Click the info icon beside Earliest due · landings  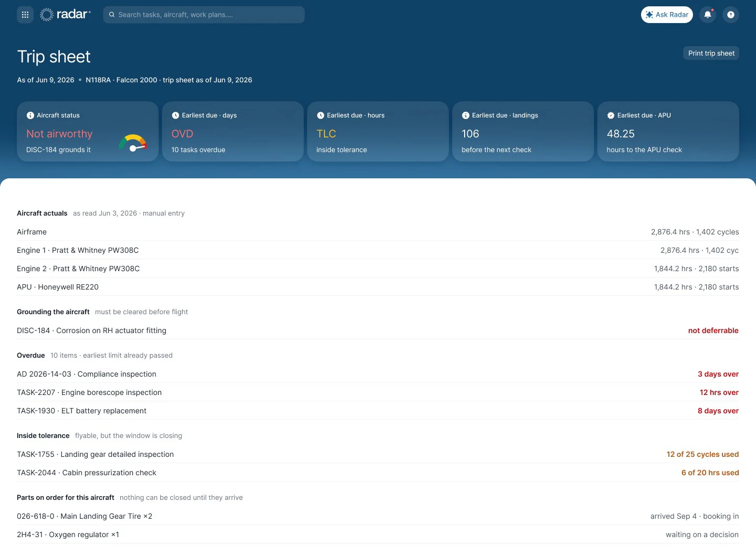pyautogui.click(x=466, y=115)
